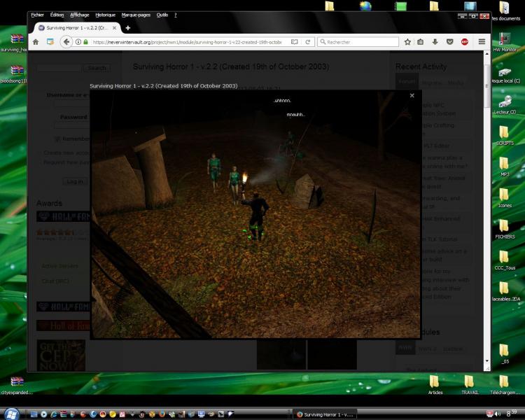This screenshot has width=525, height=420.
Task: Reload the page with the refresh icon
Action: (x=308, y=42)
